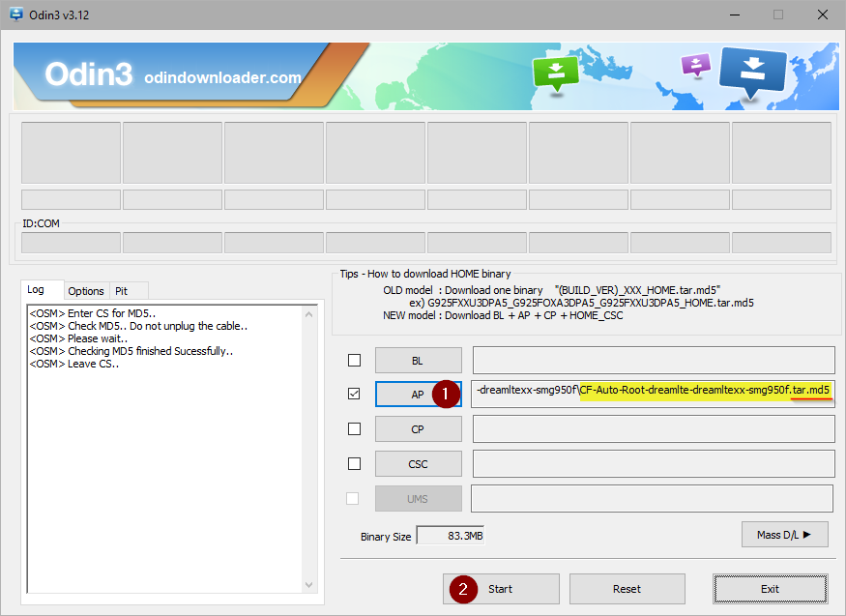Click the 'NEW model : Download BL + AP' tip line
Screen dimensions: 846x616
503,315
